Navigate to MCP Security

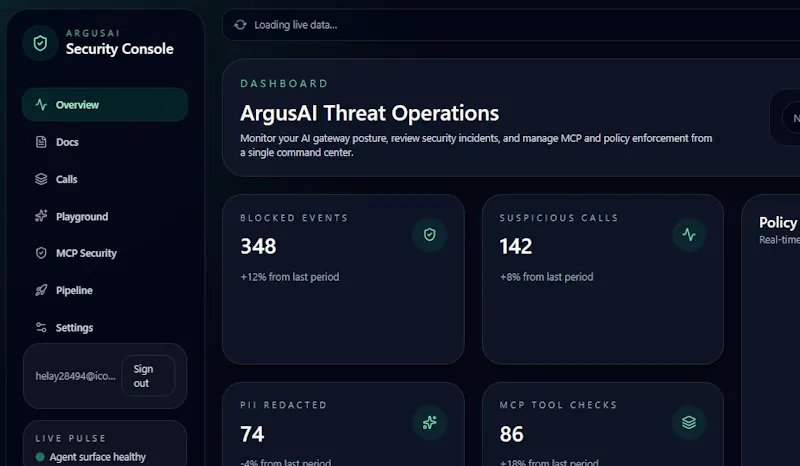105,253
